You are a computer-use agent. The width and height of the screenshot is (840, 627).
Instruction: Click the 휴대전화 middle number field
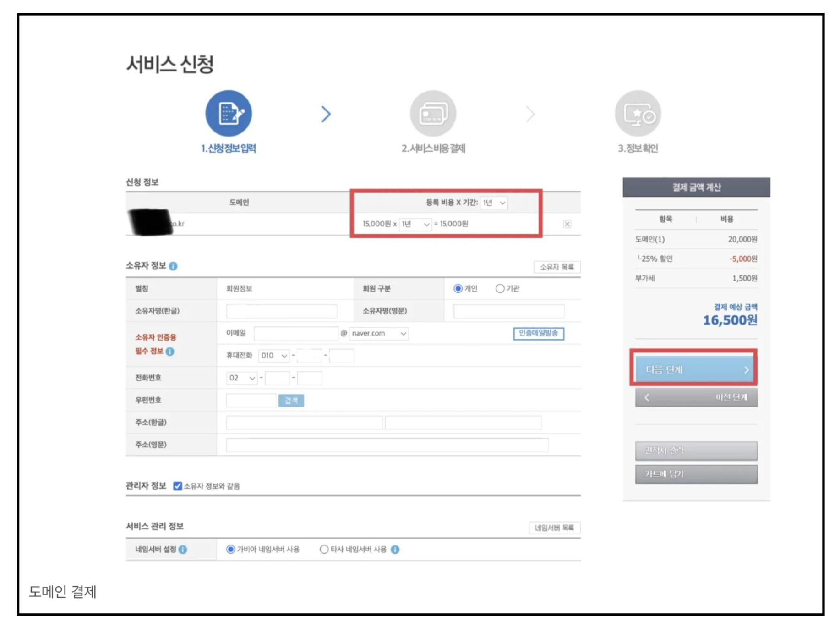[309, 355]
